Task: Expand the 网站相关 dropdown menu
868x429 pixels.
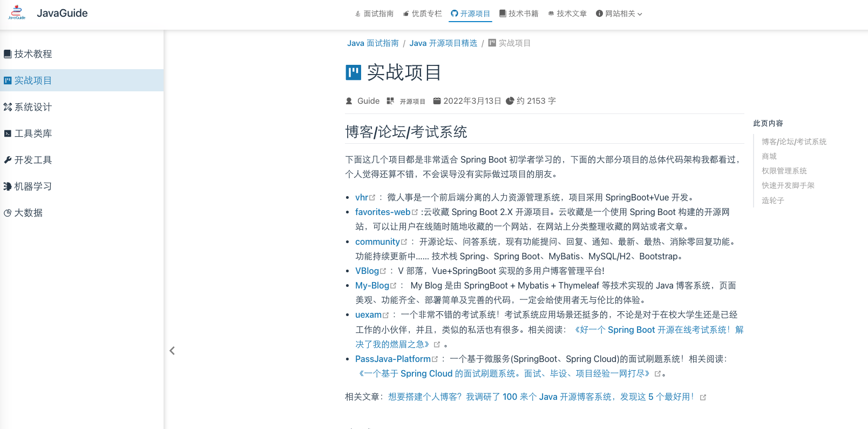Action: click(x=619, y=14)
